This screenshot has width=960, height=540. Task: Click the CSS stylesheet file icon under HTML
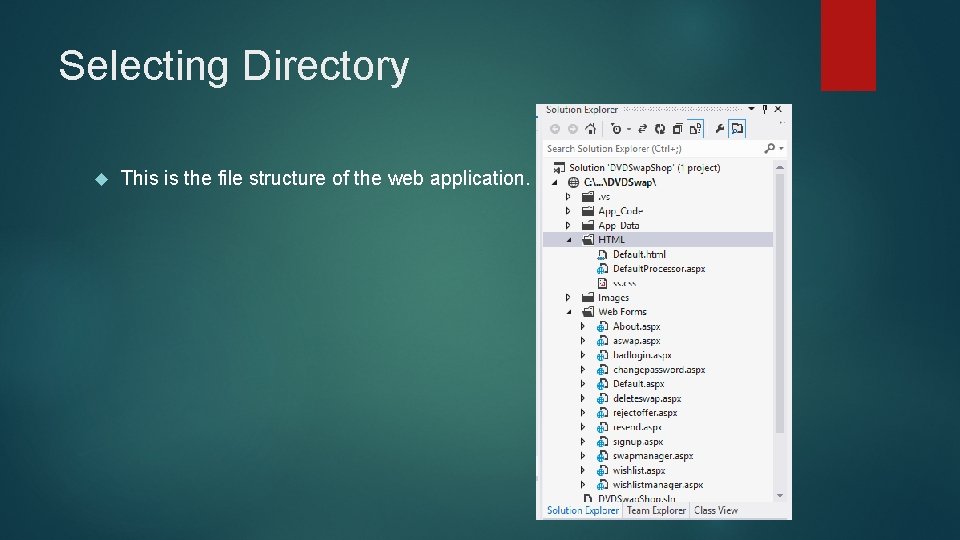[x=602, y=283]
